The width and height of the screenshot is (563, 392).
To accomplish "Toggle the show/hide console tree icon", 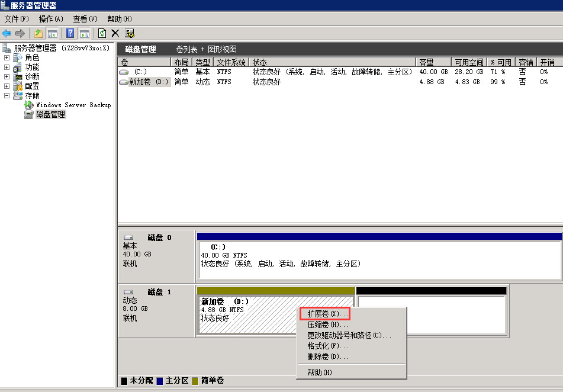I will (x=53, y=33).
